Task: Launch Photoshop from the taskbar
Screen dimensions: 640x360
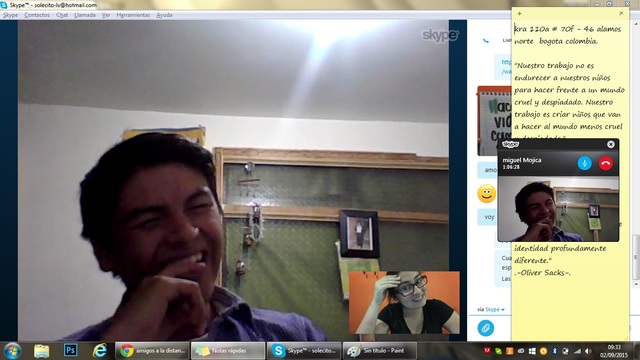Action: tap(70, 350)
